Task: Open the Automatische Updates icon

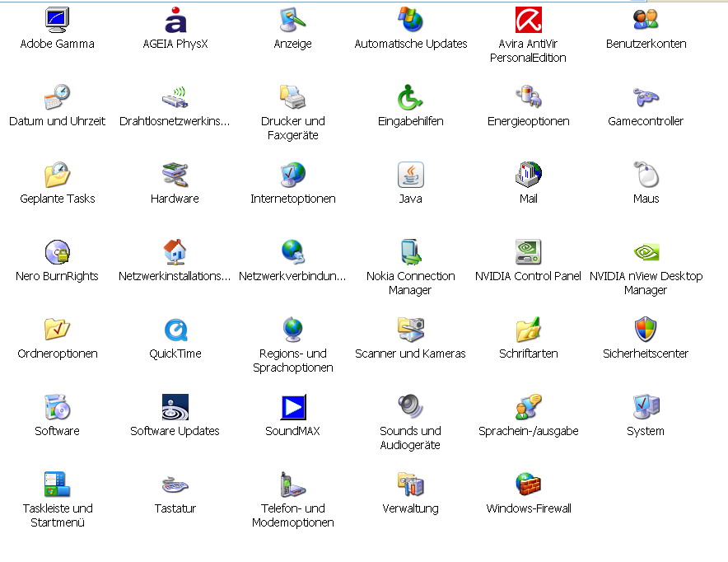Action: 410,20
